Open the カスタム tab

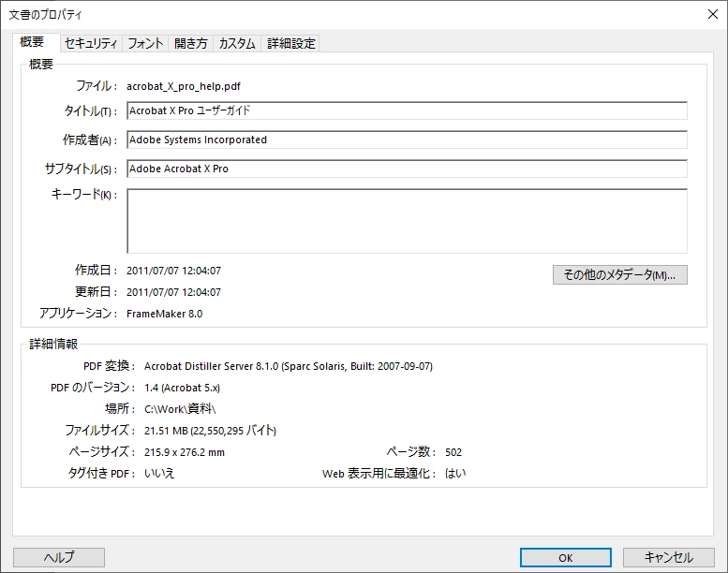tap(237, 43)
